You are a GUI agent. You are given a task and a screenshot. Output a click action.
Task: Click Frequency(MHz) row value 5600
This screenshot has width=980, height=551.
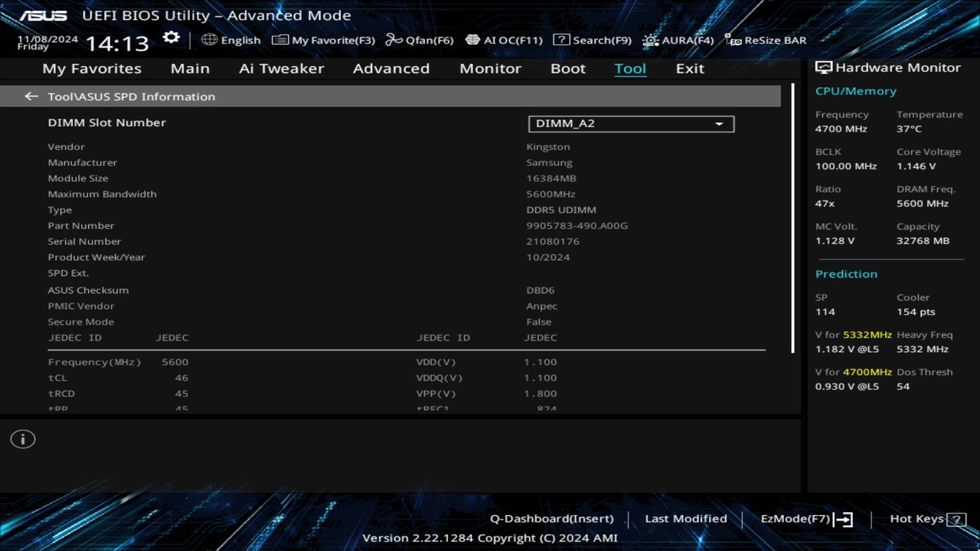(x=175, y=362)
